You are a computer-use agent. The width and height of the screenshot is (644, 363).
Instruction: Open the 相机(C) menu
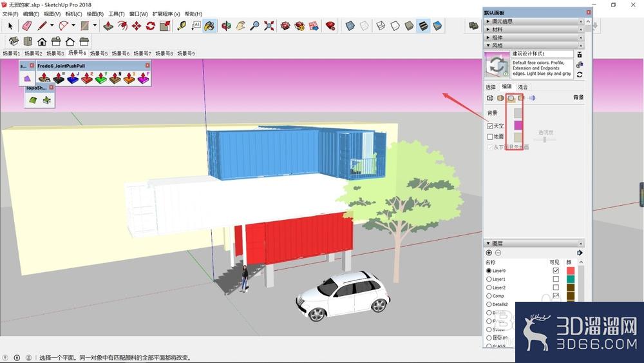pyautogui.click(x=73, y=14)
